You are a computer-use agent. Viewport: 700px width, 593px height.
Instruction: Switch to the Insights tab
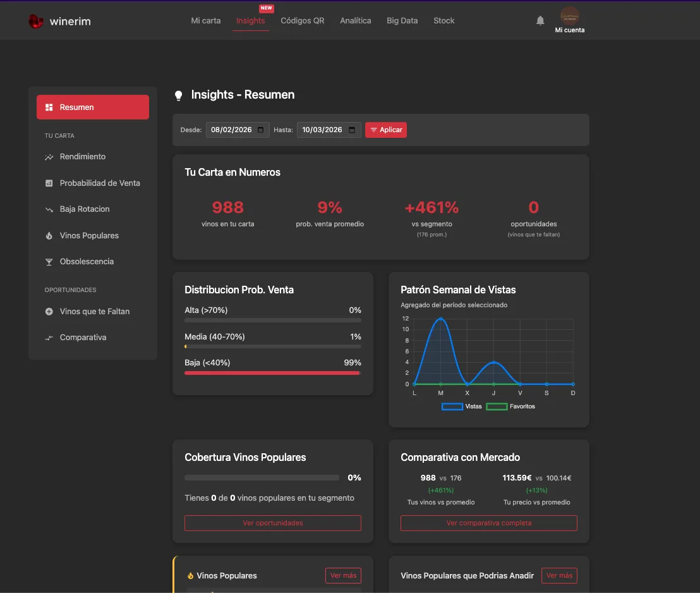(x=250, y=21)
